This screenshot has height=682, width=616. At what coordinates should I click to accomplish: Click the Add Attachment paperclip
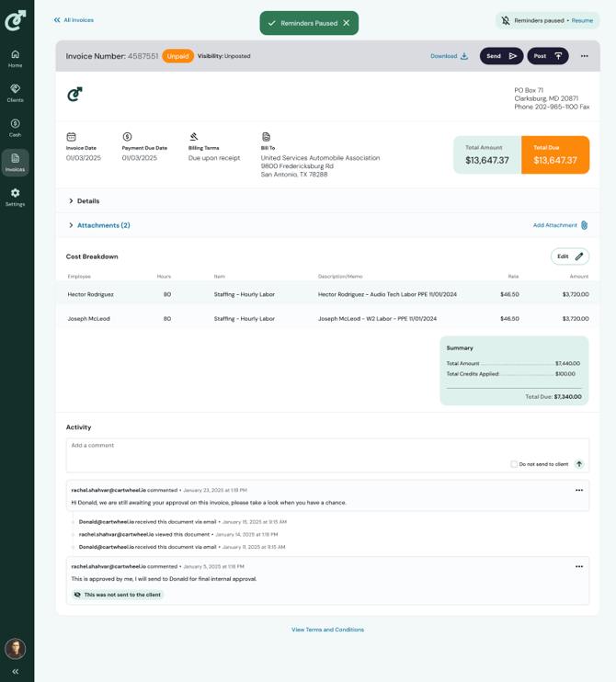tap(584, 225)
